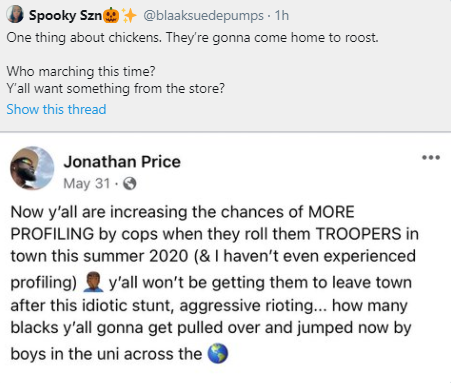Open the Jonathan Price profile name
This screenshot has height=383, width=451.
(x=122, y=162)
